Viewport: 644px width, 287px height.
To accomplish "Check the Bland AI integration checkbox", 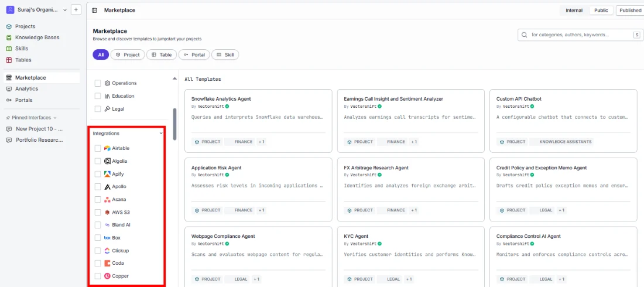I will coord(98,225).
